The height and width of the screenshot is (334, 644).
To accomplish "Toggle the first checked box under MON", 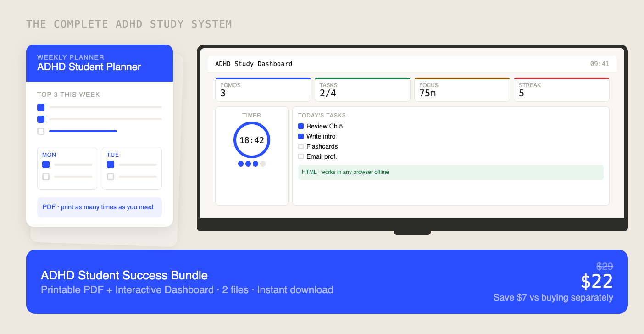I will pyautogui.click(x=46, y=165).
